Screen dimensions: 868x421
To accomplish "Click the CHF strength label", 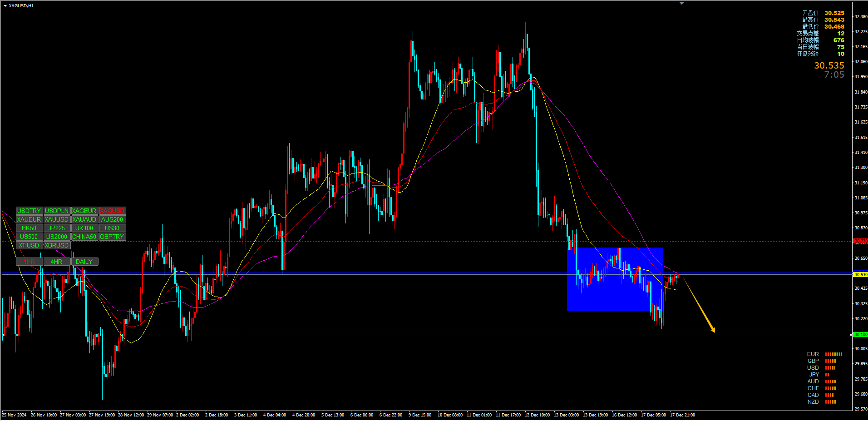I will click(813, 388).
